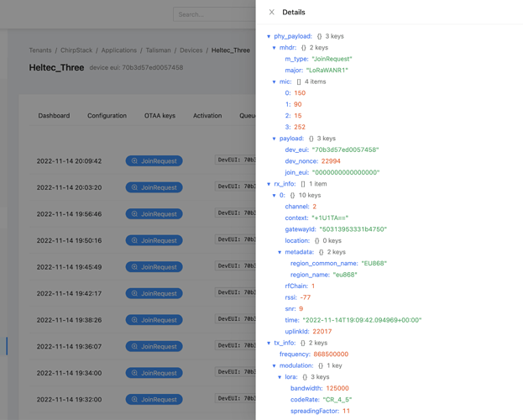Screen dimensions: 523x420
Task: Collapse the metadata node
Action: pyautogui.click(x=280, y=252)
